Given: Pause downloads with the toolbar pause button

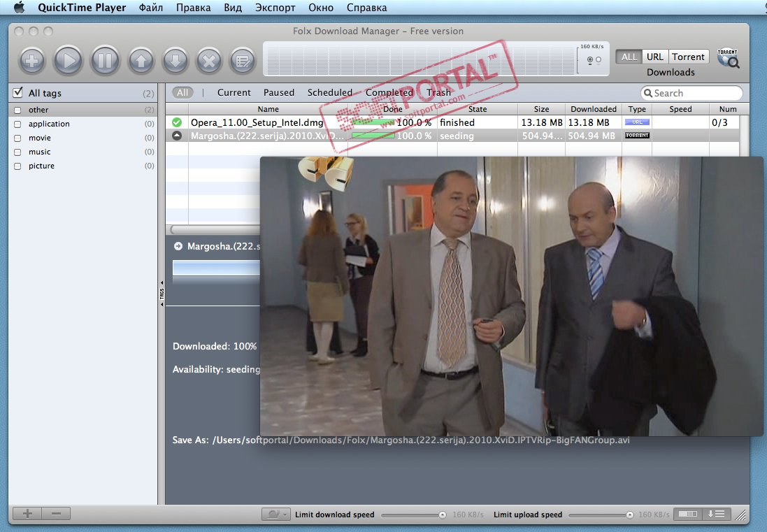Looking at the screenshot, I should pos(105,61).
